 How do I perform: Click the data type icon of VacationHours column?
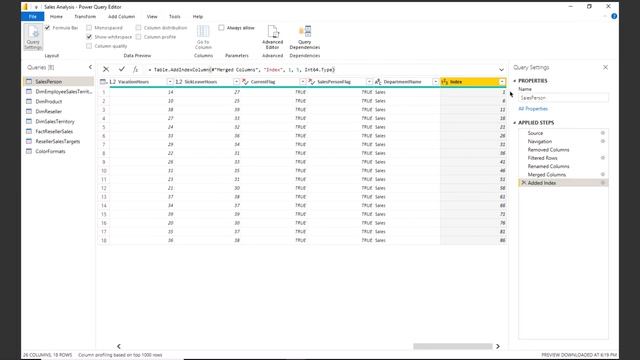pyautogui.click(x=113, y=82)
